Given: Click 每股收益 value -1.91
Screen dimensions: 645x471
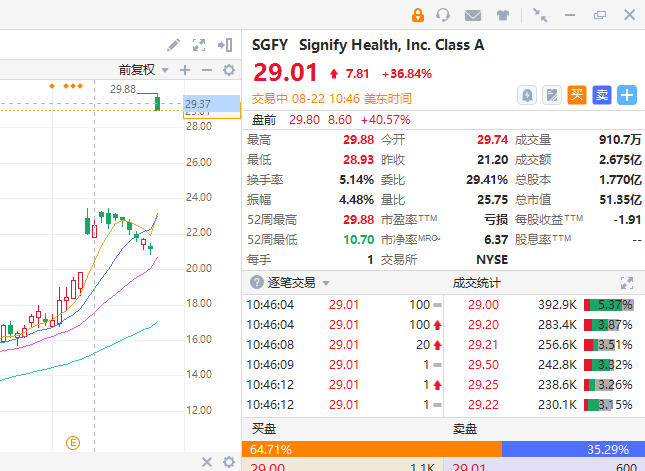Looking at the screenshot, I should tap(627, 220).
